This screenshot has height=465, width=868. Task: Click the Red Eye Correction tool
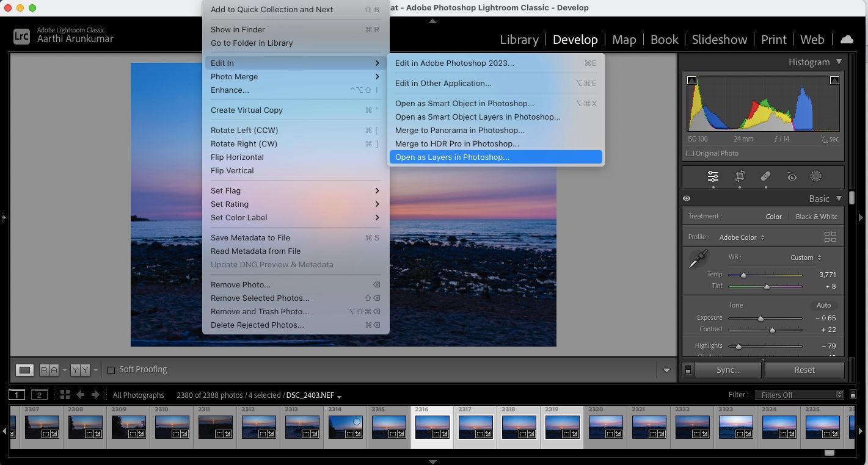click(x=792, y=176)
